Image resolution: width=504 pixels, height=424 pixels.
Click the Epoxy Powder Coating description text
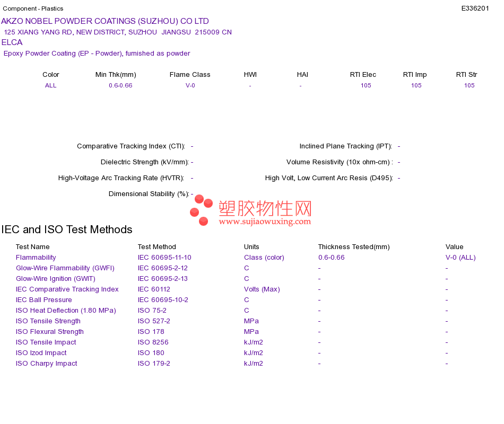[x=97, y=54]
